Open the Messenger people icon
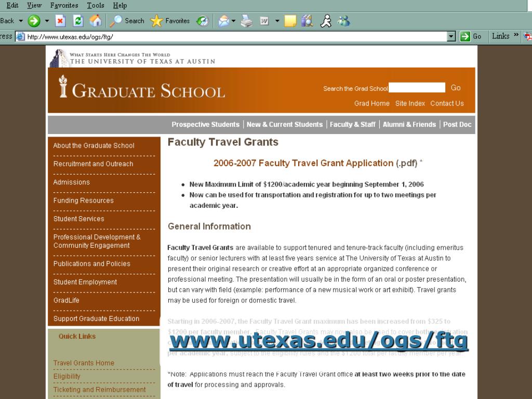This screenshot has width=532, height=399. point(344,21)
